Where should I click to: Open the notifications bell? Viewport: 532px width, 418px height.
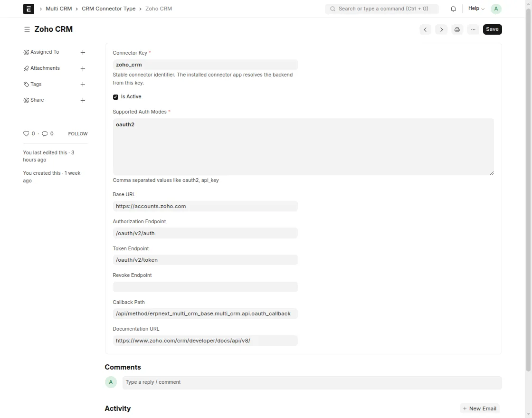[453, 9]
